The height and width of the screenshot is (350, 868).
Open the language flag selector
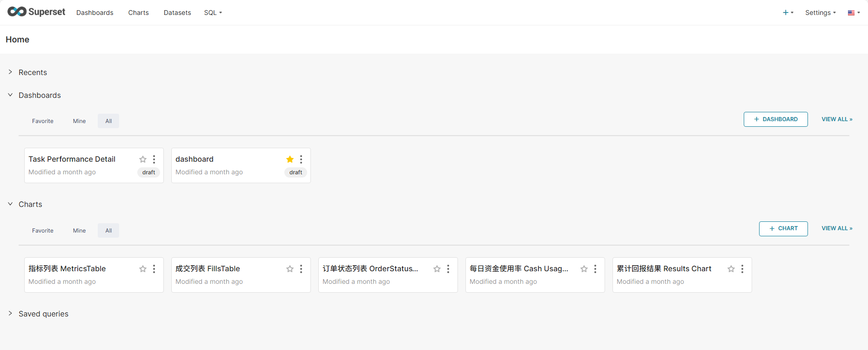click(x=854, y=13)
